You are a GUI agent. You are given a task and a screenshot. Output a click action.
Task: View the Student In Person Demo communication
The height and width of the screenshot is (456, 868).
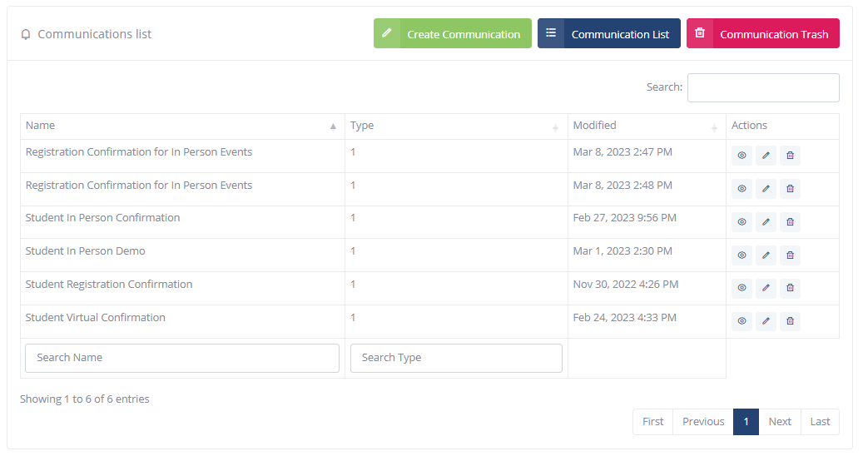point(742,255)
